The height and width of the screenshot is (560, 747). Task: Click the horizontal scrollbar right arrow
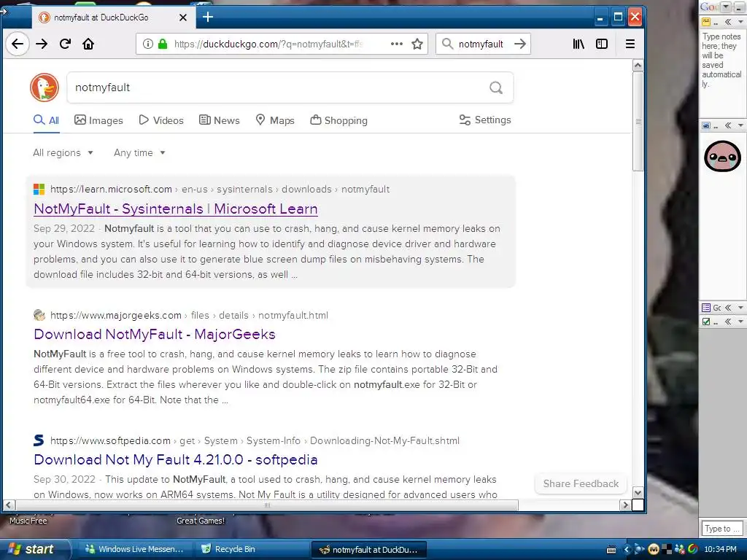coord(625,505)
